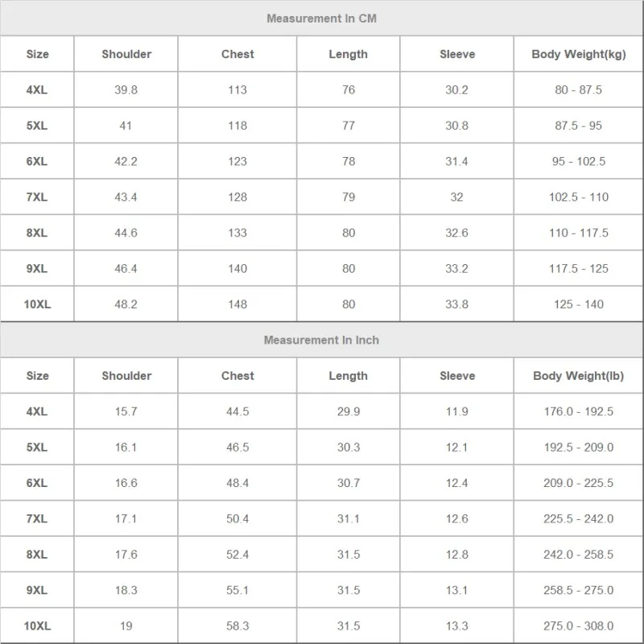The width and height of the screenshot is (644, 644).
Task: Click the weight range '95 - 102.5'
Action: pos(578,162)
